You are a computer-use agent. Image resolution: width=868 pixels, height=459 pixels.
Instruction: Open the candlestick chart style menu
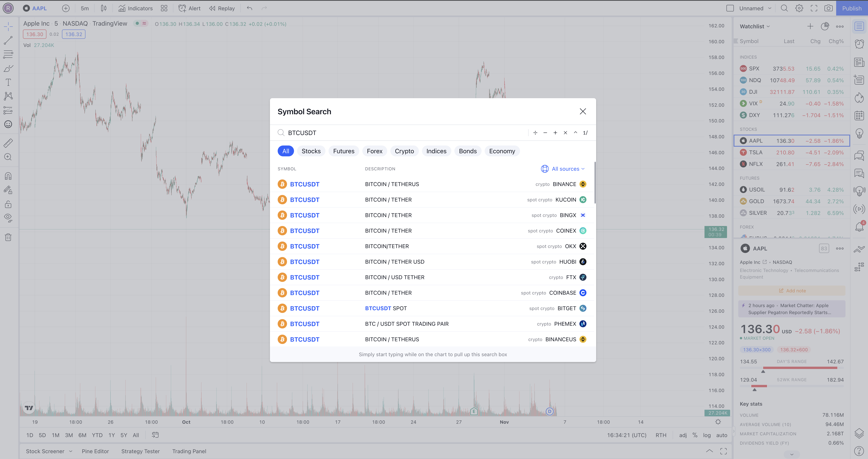(x=104, y=8)
